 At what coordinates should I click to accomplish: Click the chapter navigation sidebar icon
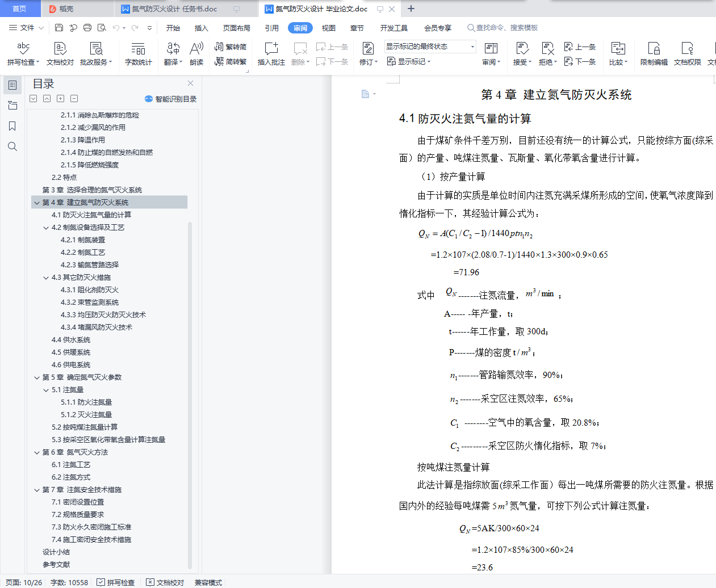12,106
